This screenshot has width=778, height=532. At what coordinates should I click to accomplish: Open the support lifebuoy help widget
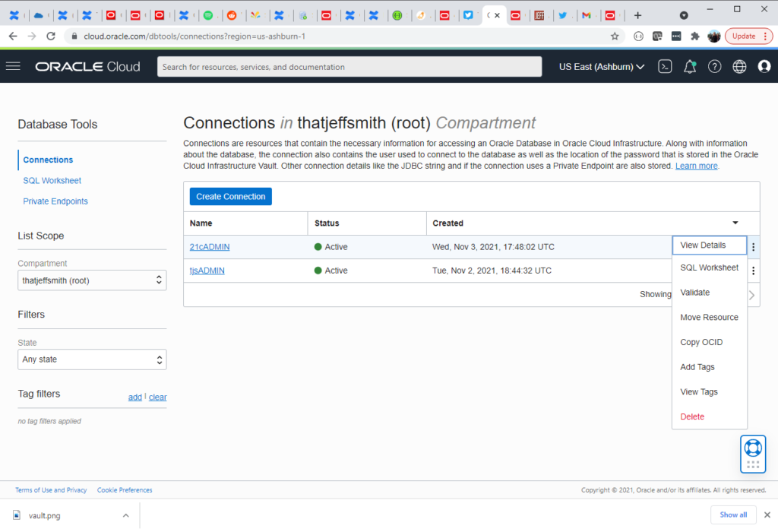click(x=753, y=454)
